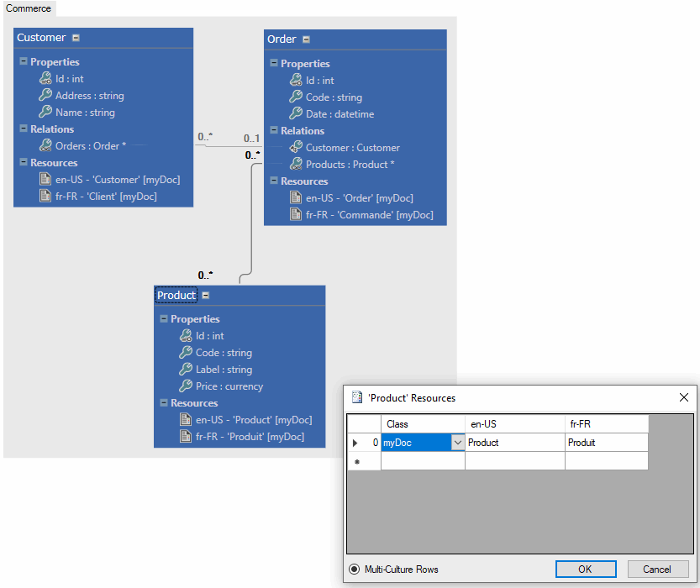This screenshot has height=588, width=700.
Task: Click the key icon beside Customer Id property
Action: [x=45, y=78]
